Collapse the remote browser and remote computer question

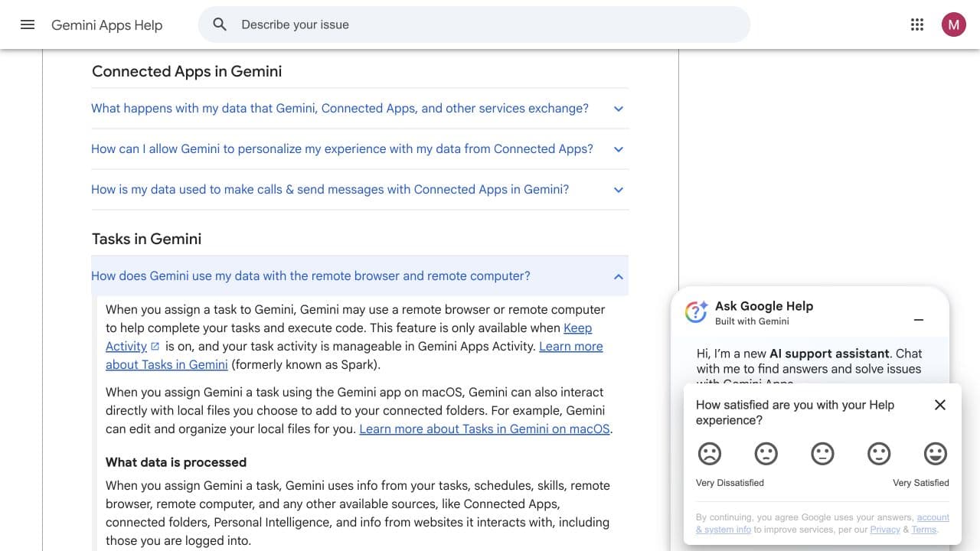(360, 276)
